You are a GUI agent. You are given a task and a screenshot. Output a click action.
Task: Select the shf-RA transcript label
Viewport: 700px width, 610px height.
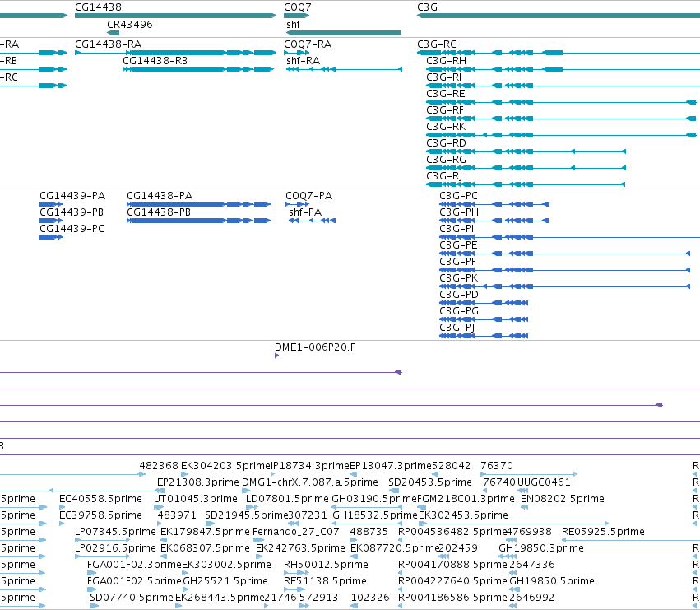coord(304,61)
